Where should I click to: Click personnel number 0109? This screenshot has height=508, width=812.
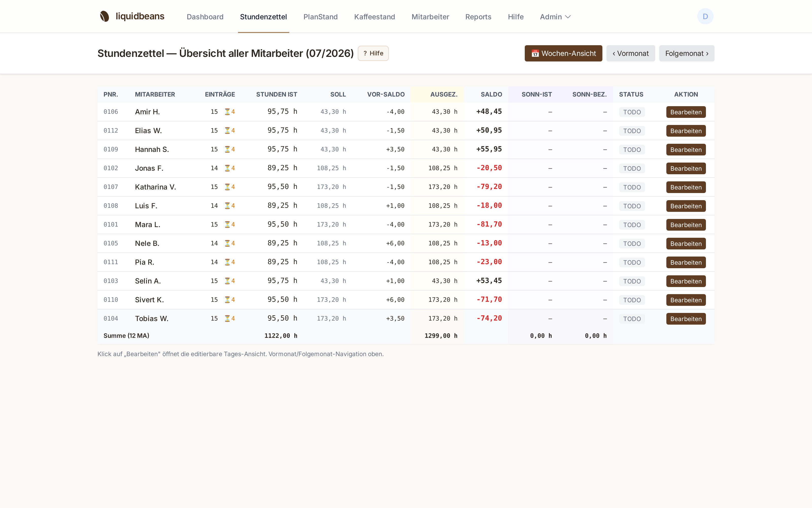pos(111,150)
